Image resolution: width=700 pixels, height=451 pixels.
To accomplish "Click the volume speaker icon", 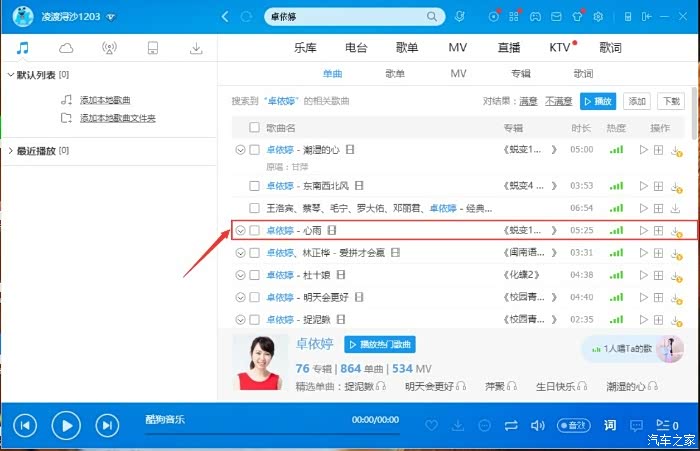I will click(x=537, y=425).
